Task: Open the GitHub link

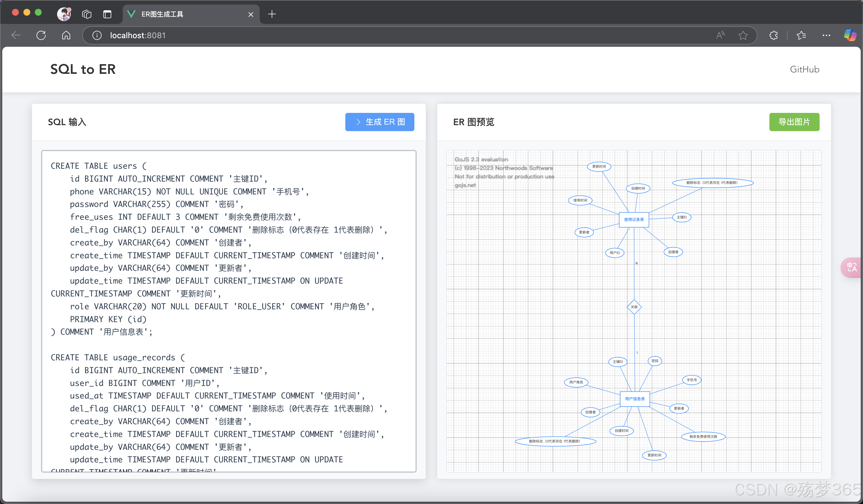Action: click(804, 70)
